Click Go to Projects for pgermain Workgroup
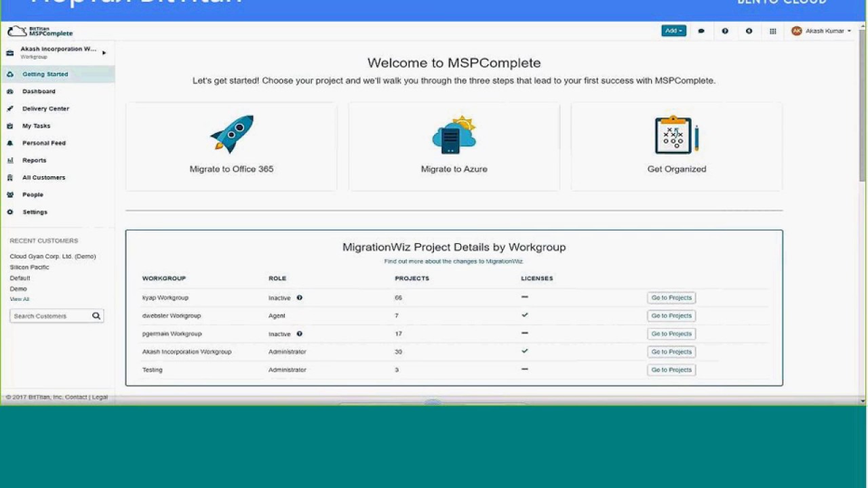The height and width of the screenshot is (488, 868). 671,333
